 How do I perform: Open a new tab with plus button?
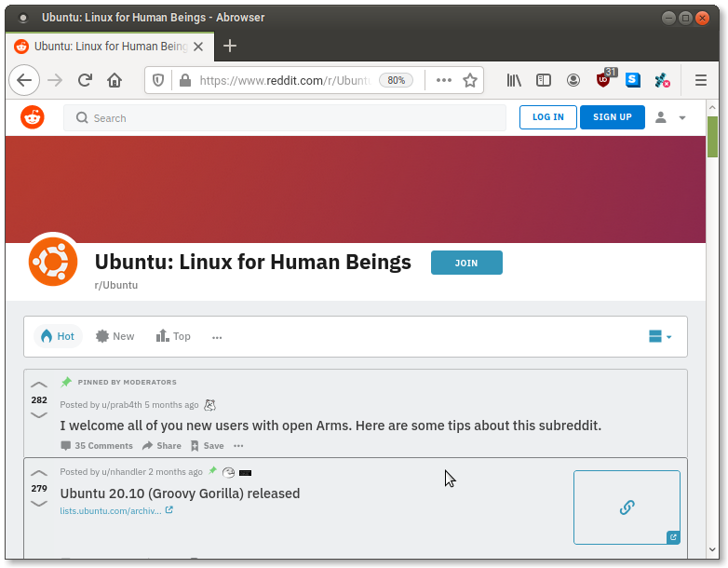pyautogui.click(x=230, y=46)
